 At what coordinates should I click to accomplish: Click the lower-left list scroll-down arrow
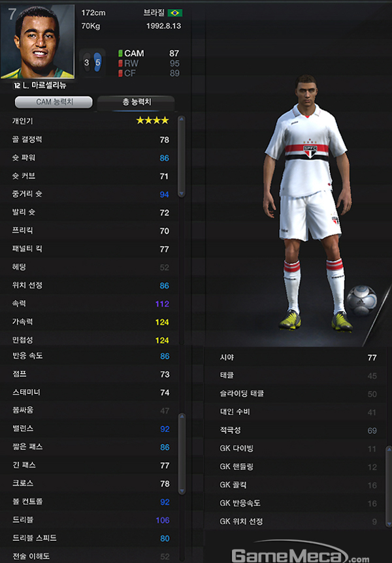[182, 491]
